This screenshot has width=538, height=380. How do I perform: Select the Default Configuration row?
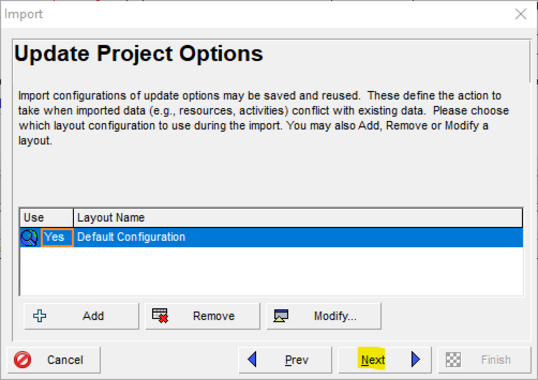[x=271, y=237]
